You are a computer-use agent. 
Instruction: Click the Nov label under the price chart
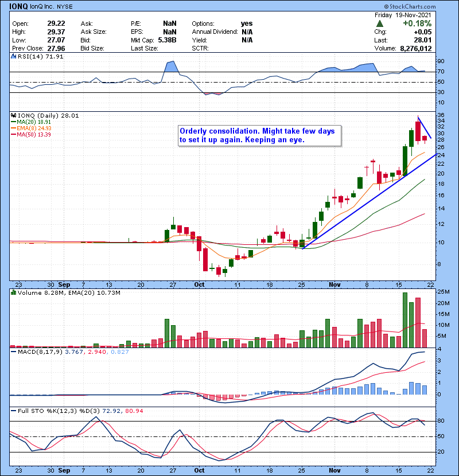(x=334, y=285)
